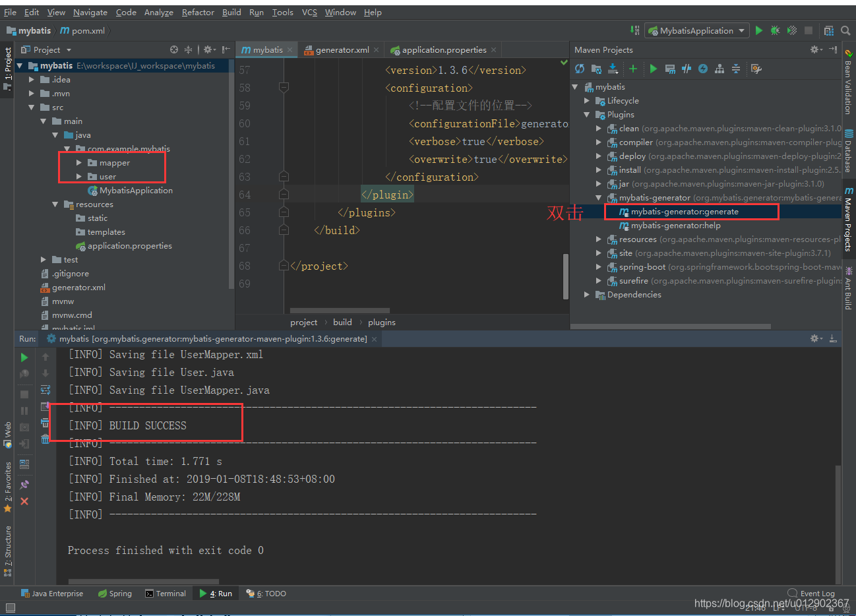Start debugging with the bug icon
Image resolution: width=856 pixels, height=616 pixels.
[x=776, y=30]
